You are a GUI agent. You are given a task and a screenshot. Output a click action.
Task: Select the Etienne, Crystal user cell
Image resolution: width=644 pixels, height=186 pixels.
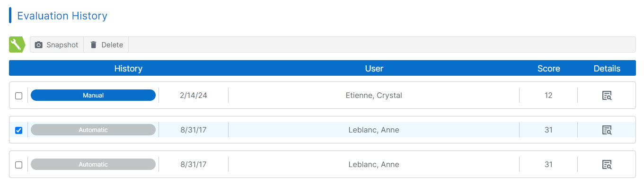coord(374,96)
